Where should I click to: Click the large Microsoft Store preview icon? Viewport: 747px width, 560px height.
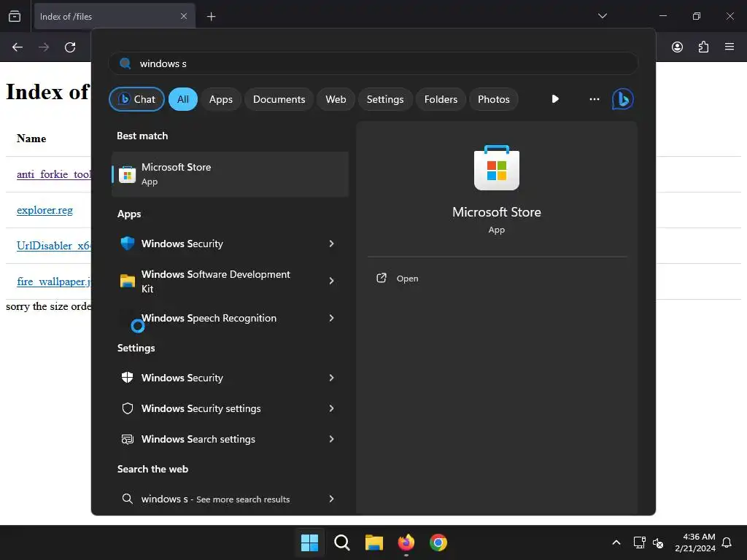click(496, 168)
